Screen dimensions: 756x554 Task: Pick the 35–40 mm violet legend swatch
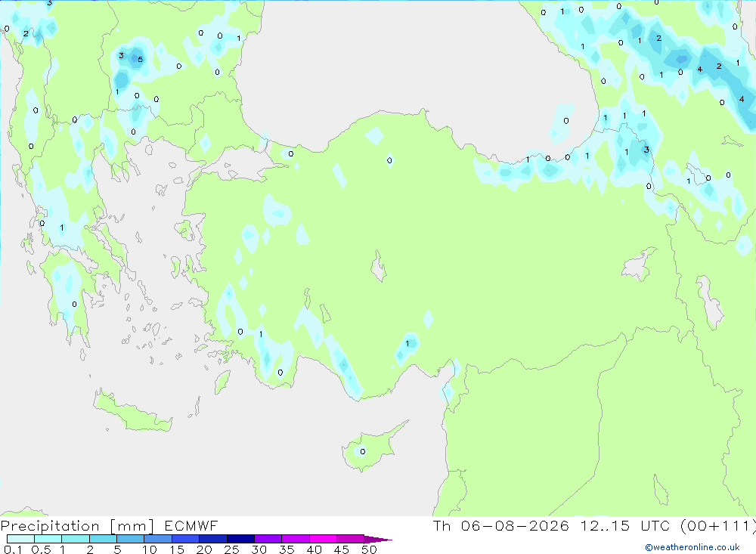pyautogui.click(x=296, y=539)
